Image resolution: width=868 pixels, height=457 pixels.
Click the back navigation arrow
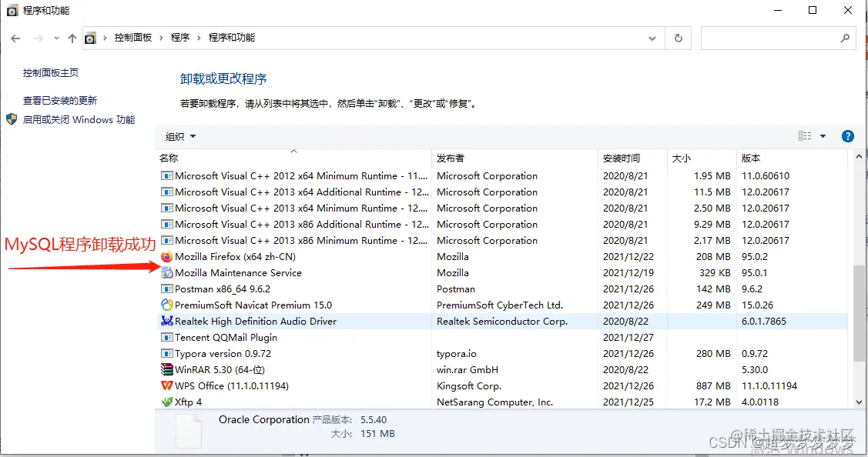pyautogui.click(x=15, y=38)
